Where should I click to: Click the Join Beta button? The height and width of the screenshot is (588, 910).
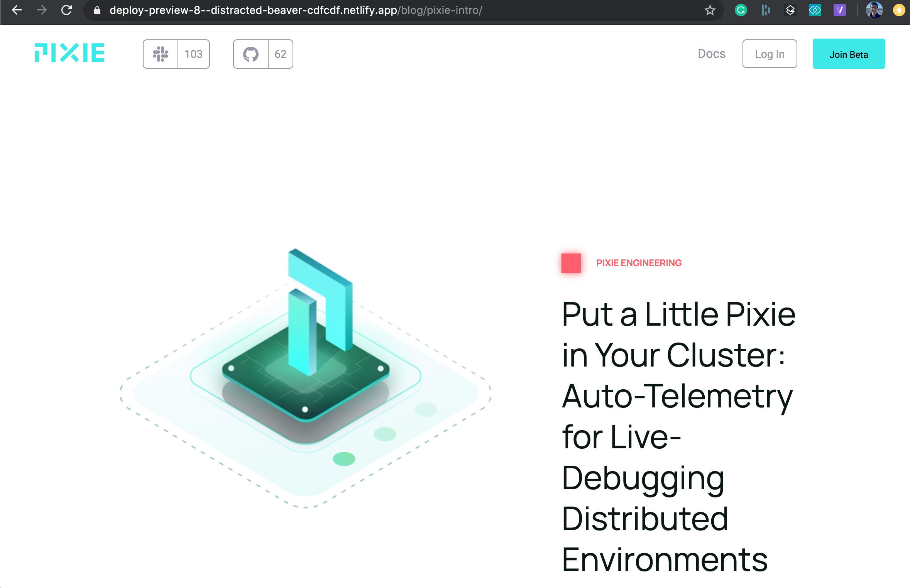click(x=848, y=54)
